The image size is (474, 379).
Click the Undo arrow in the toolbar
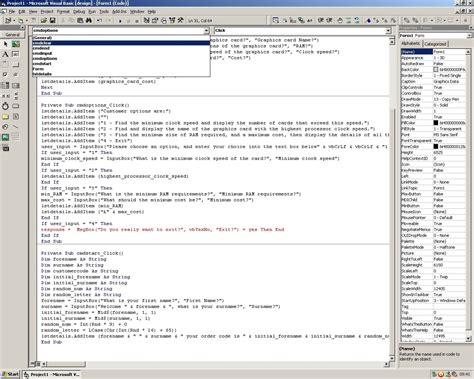(x=99, y=21)
